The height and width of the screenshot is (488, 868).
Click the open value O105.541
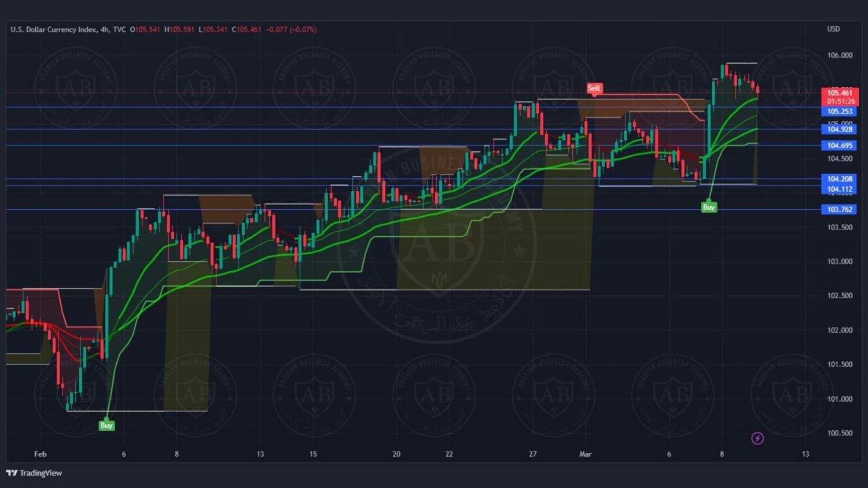[x=145, y=29]
